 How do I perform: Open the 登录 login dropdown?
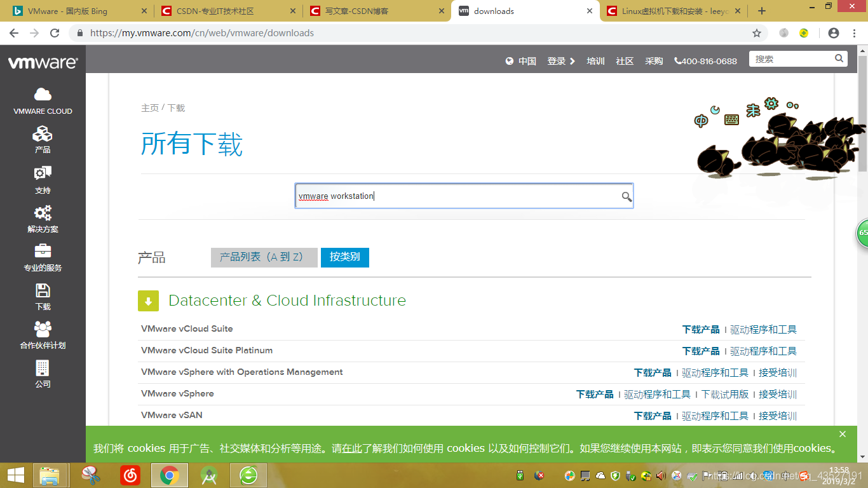(561, 61)
